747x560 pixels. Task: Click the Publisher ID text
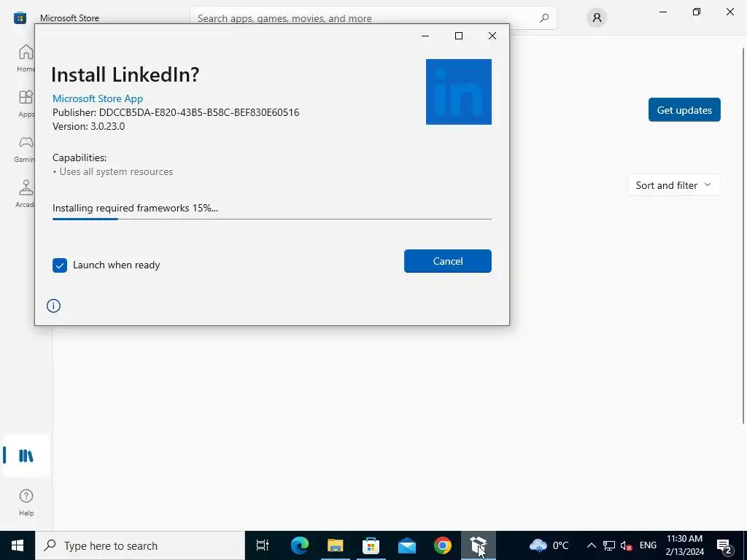(176, 112)
